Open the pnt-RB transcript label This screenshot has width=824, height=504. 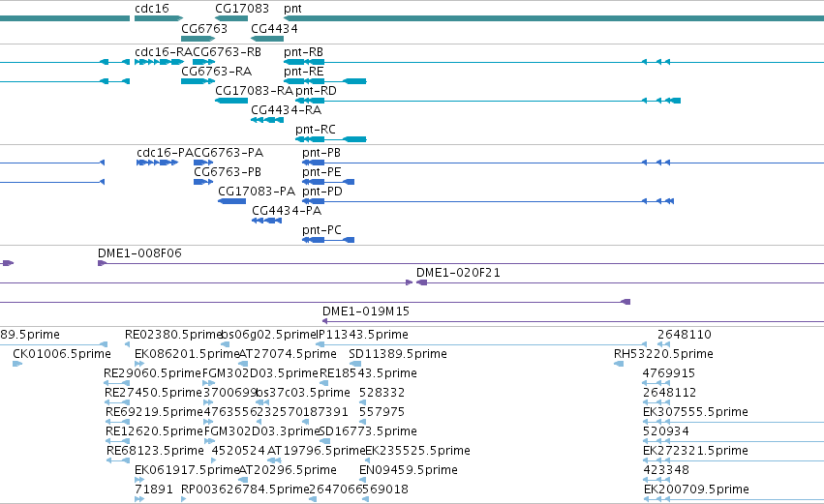coord(303,52)
